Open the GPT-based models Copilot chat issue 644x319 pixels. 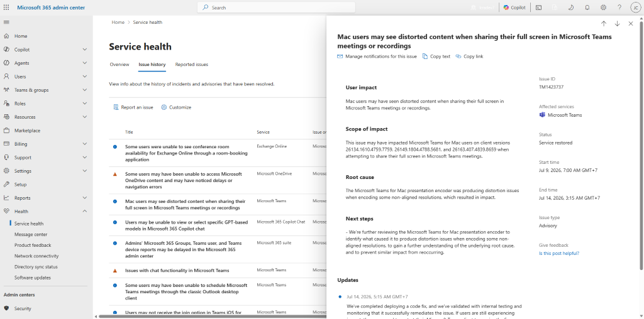point(186,225)
